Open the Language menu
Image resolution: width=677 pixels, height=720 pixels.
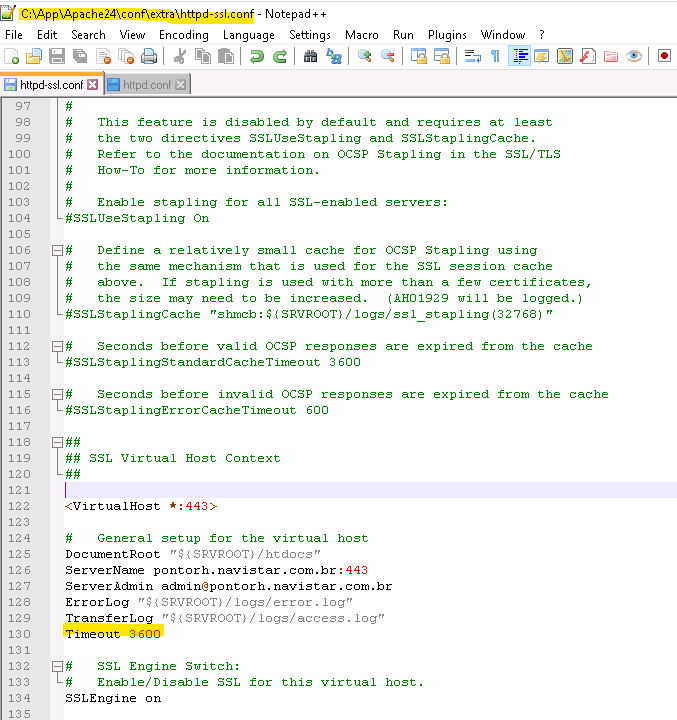pos(248,35)
